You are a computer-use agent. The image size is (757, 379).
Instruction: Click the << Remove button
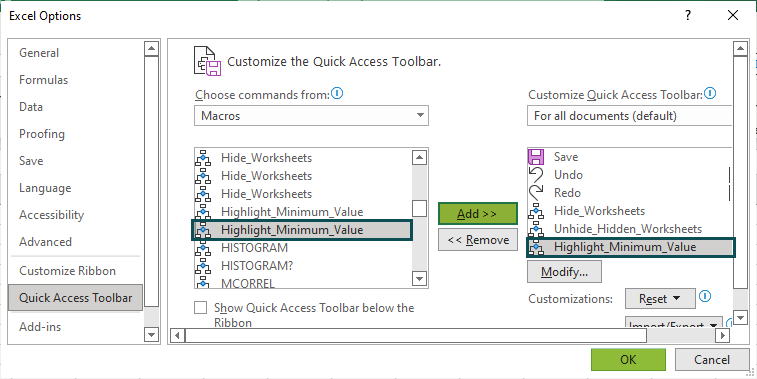click(477, 240)
